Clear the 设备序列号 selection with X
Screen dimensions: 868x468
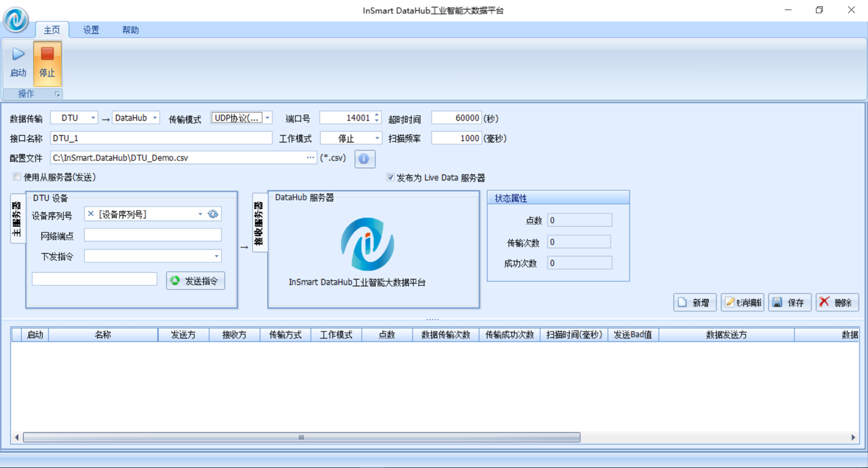[90, 214]
